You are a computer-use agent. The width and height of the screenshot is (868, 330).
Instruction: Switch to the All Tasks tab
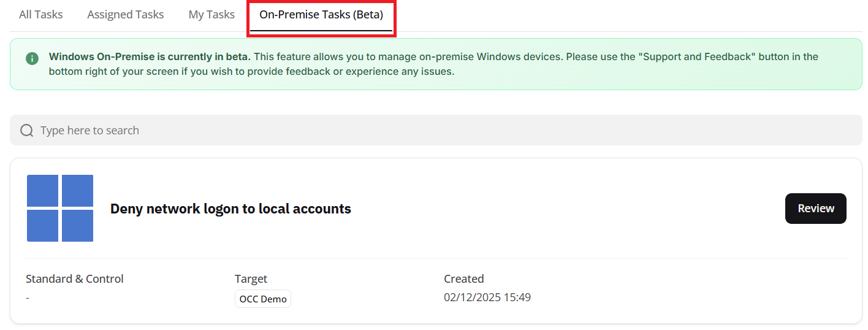coord(40,15)
